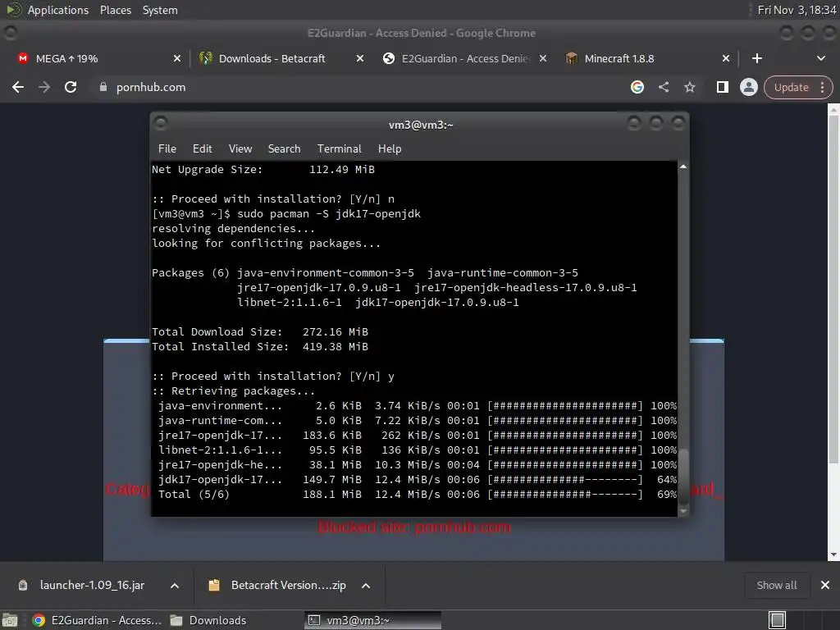Open Chrome side panel icon
840x630 pixels.
tap(722, 87)
